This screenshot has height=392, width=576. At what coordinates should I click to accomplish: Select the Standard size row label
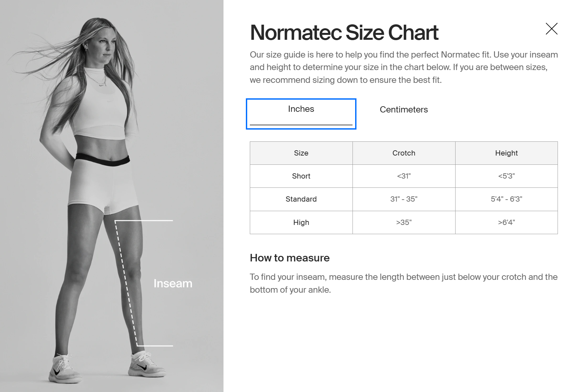(x=301, y=199)
